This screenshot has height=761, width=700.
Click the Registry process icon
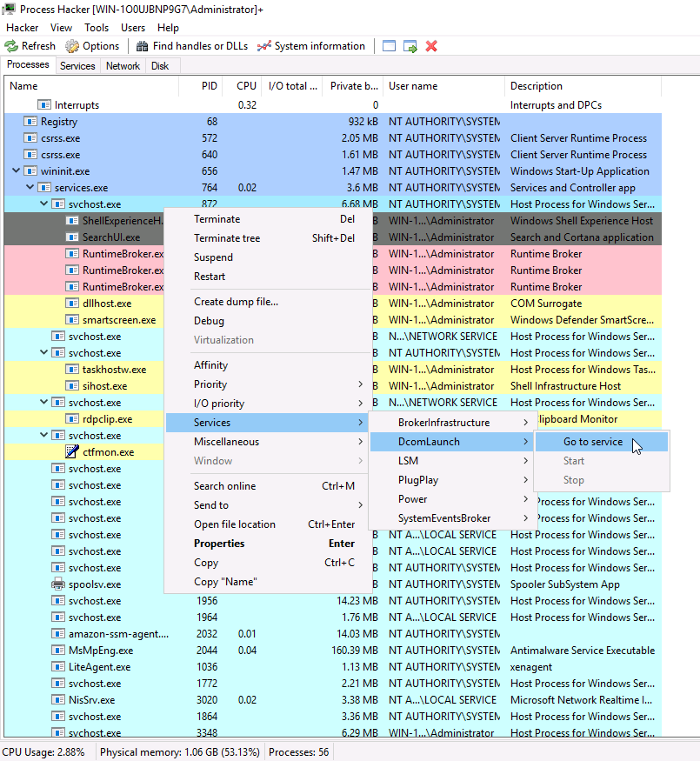click(x=30, y=122)
